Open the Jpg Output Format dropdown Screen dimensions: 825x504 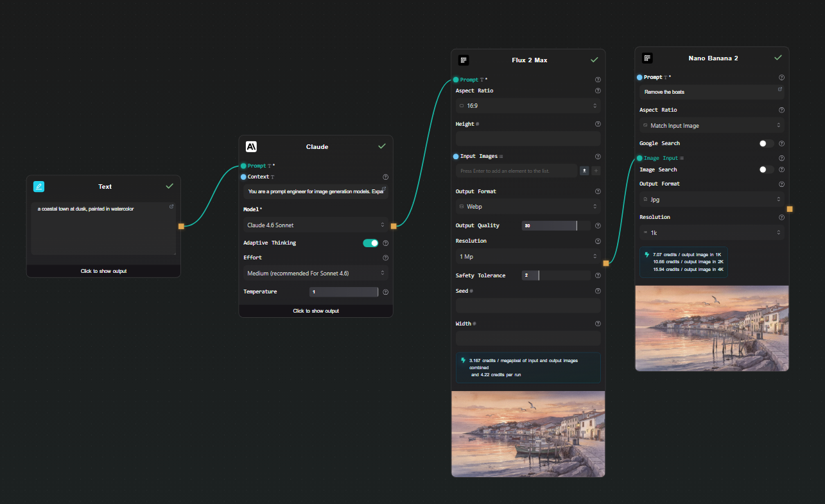tap(711, 199)
